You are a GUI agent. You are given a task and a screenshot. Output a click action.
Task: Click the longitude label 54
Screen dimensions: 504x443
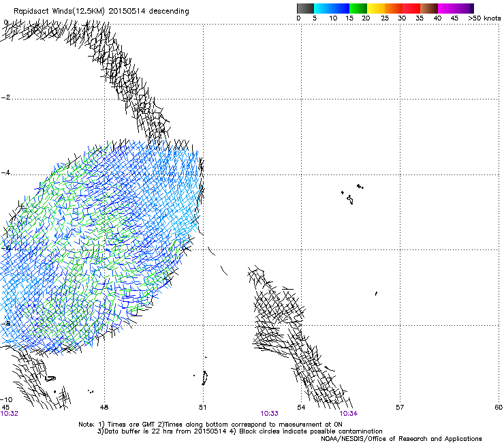click(x=301, y=408)
